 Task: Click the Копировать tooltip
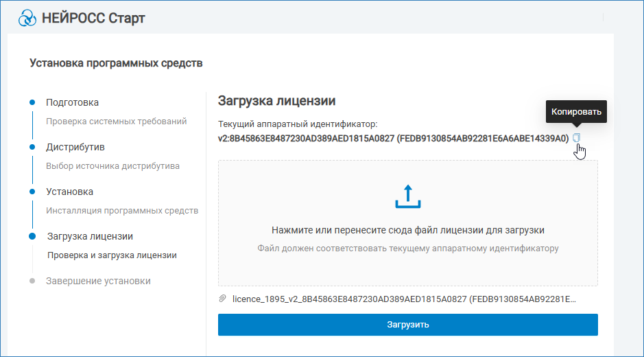point(576,111)
